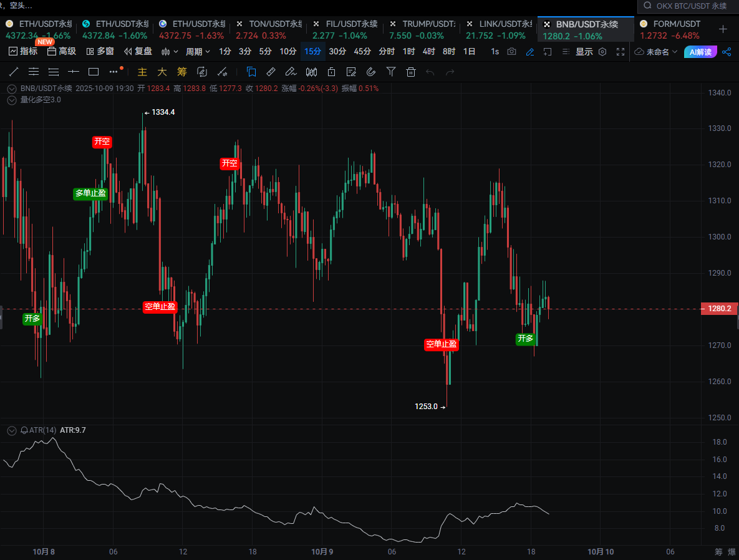Click the share icon
Image resolution: width=739 pixels, height=560 pixels.
point(727,52)
